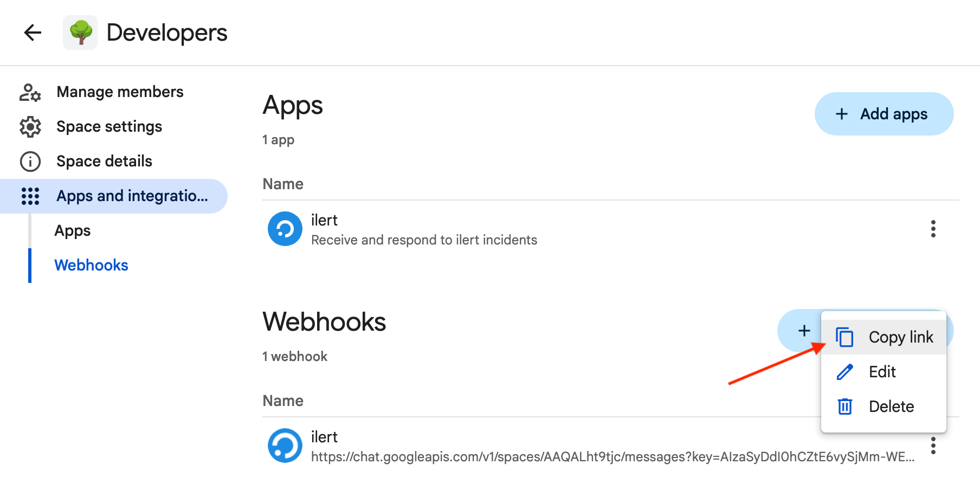Open Manage members in sidebar
The width and height of the screenshot is (980, 490).
coord(120,92)
